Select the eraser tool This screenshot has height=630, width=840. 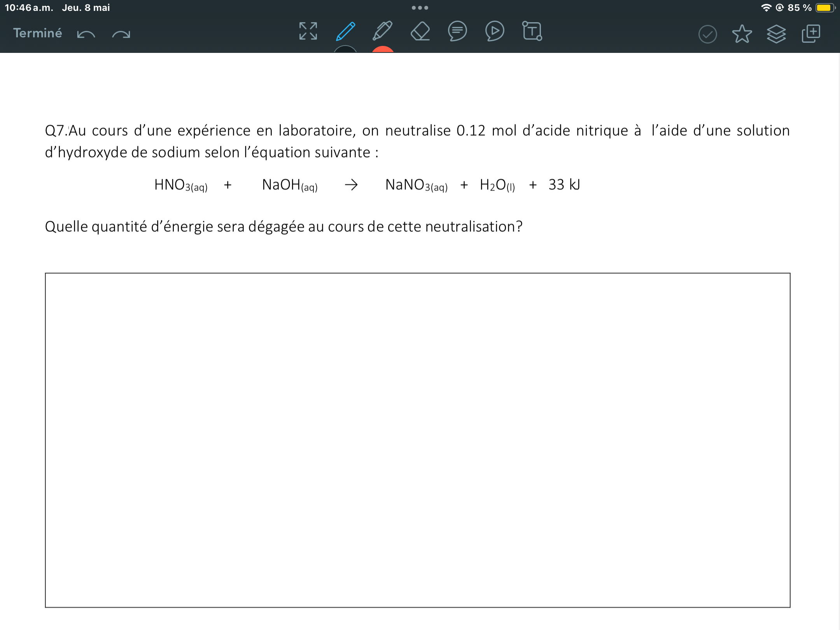(x=420, y=31)
